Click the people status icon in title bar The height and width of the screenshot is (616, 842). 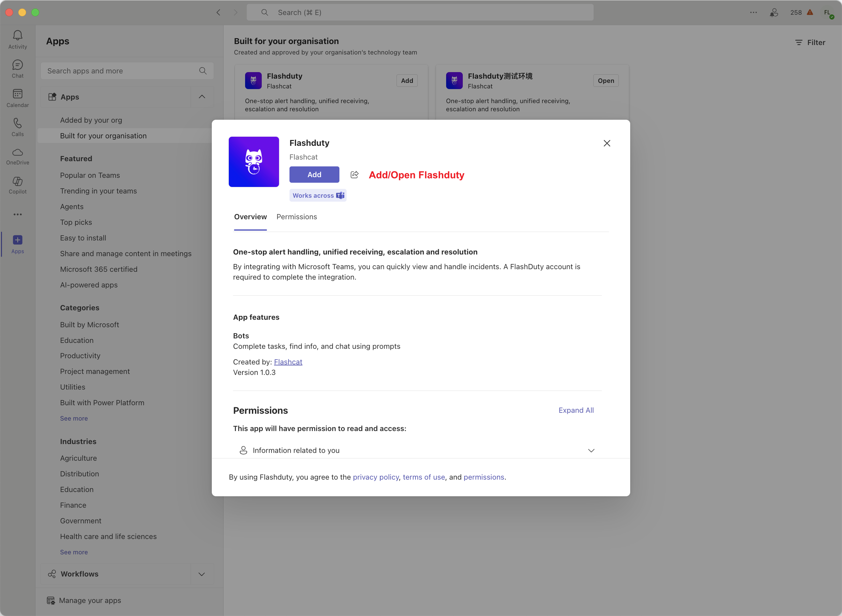coord(774,12)
